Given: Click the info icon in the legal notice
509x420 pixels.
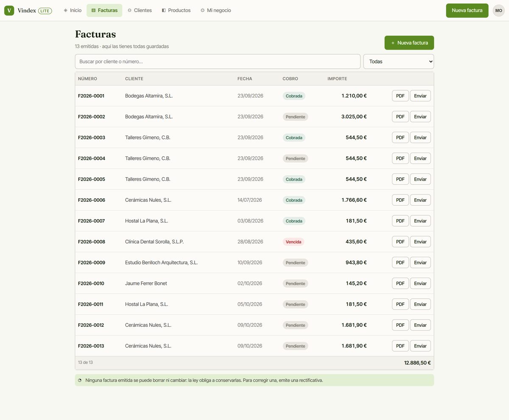Looking at the screenshot, I should [80, 380].
